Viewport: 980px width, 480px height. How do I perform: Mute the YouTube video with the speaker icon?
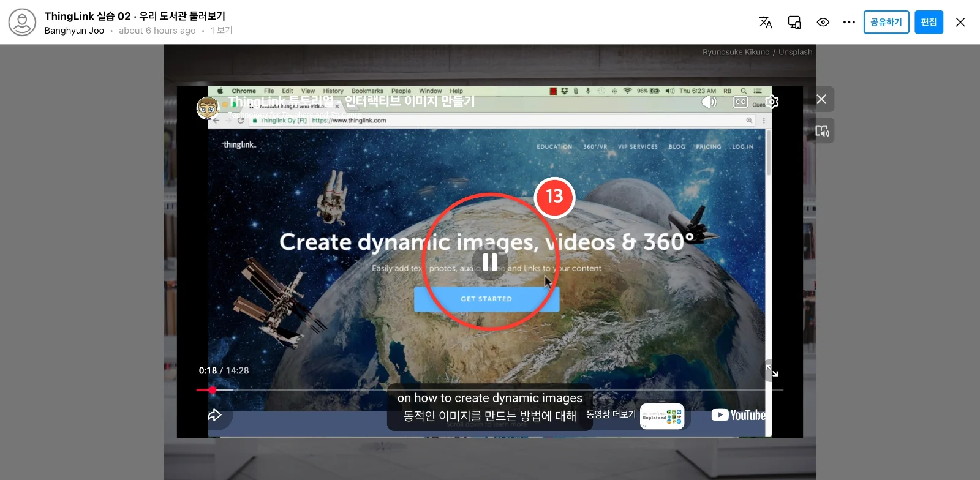(709, 102)
